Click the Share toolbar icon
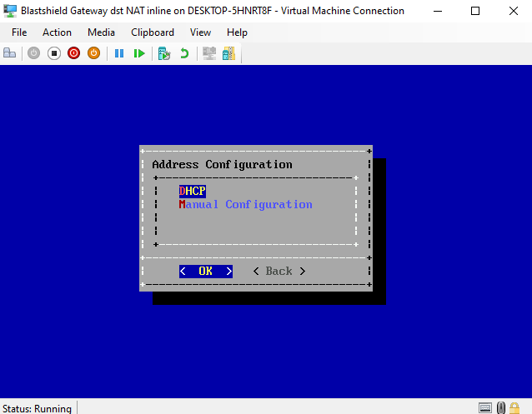 click(228, 53)
